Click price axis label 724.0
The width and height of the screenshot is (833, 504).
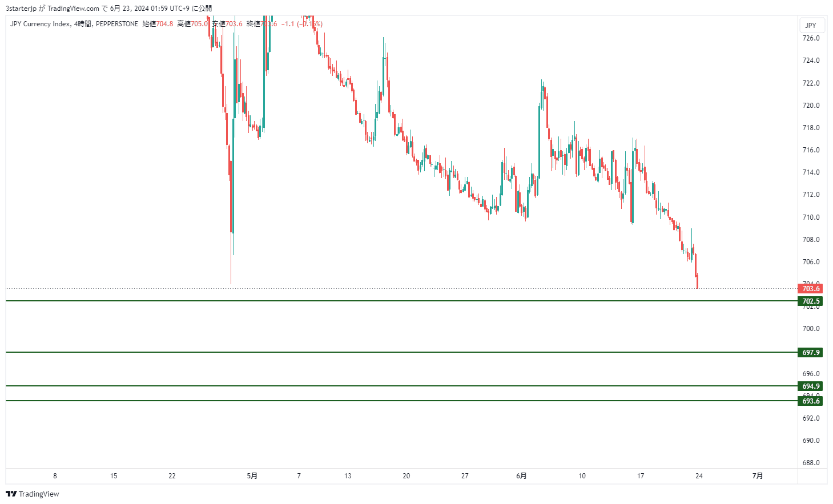[x=811, y=61]
